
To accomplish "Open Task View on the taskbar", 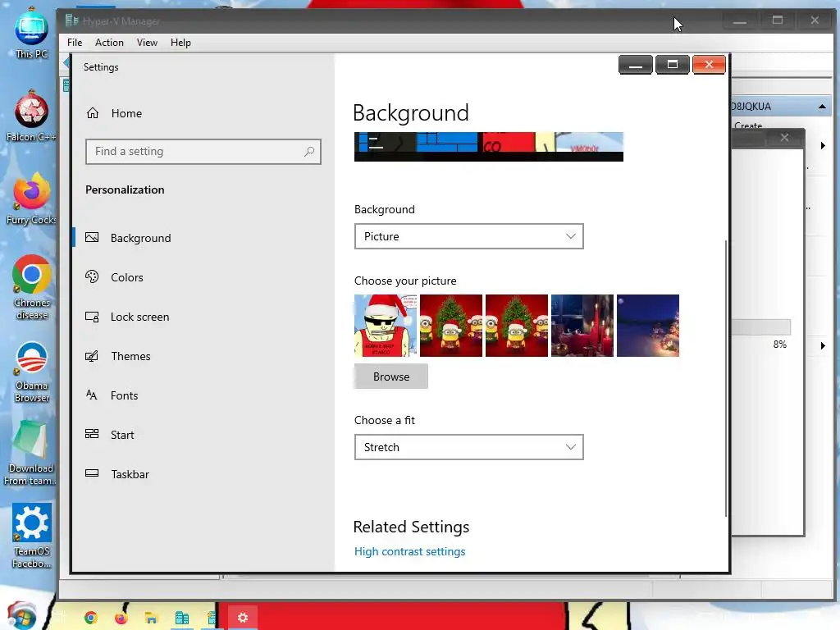I will tap(59, 618).
